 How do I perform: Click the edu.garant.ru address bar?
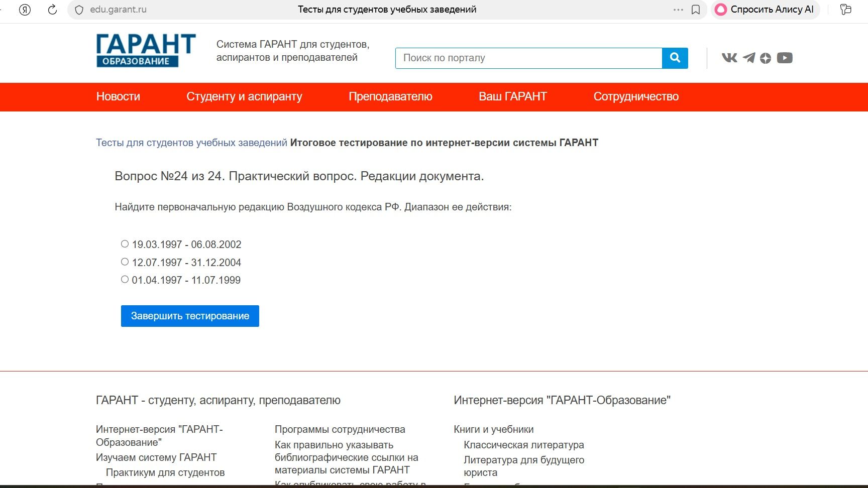(x=118, y=10)
